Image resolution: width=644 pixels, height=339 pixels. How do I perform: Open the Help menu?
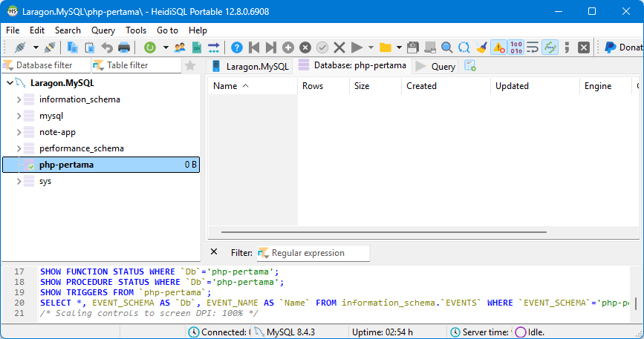pyautogui.click(x=198, y=30)
